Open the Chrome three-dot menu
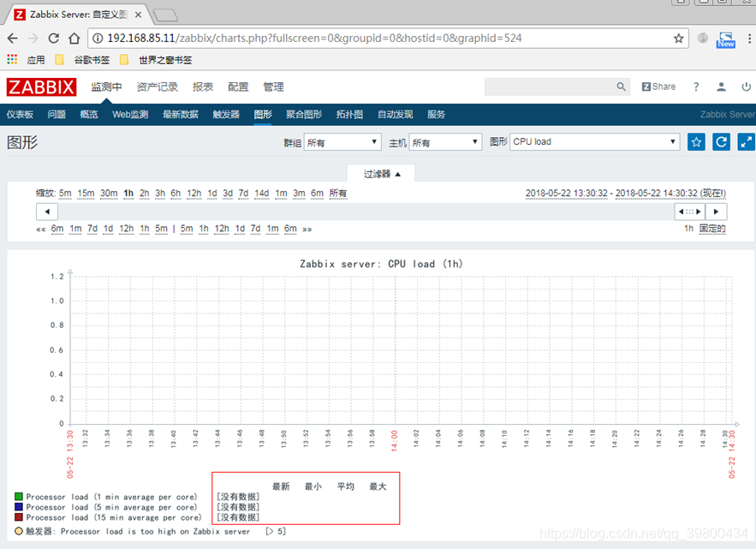 click(x=749, y=38)
